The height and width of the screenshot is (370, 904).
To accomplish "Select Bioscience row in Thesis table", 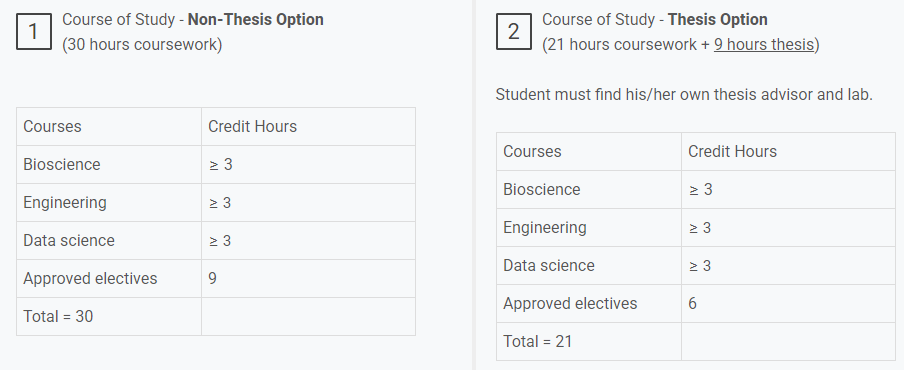I will point(696,190).
